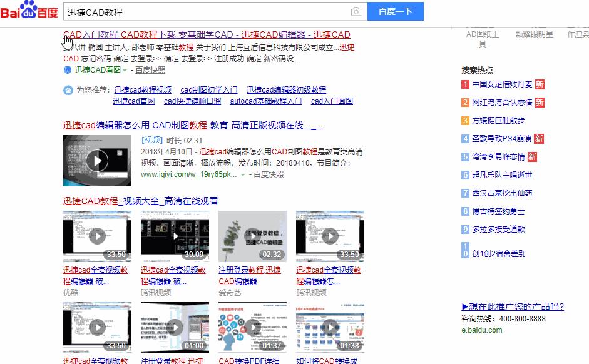This screenshot has width=589, height=364.
Task: Play the inline video of 迅捷cad编辑器怎么用 result
Action: pos(97,160)
